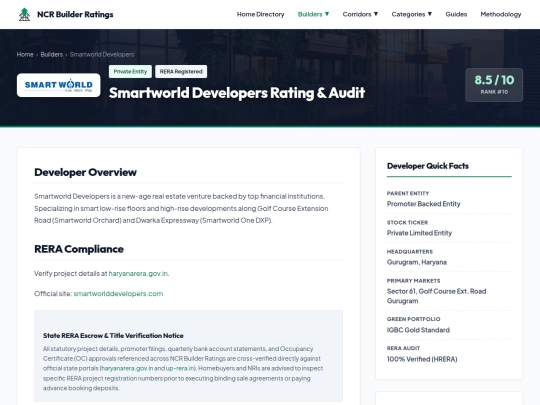540x405 pixels.
Task: Click the Developer Quick Facts heading
Action: point(428,166)
